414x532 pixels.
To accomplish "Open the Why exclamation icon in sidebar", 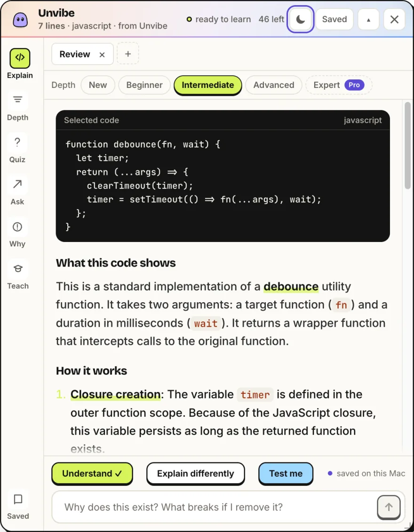I will 17,227.
